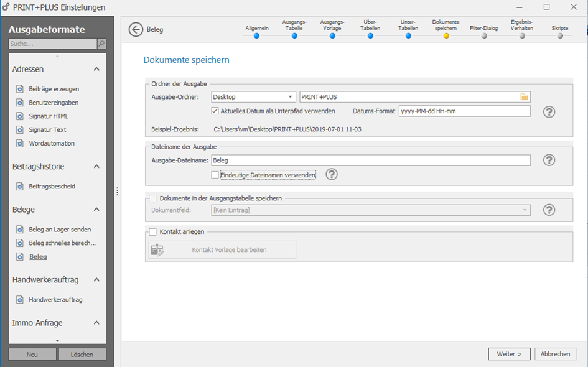Open help icon beside Eindeutige Dateinamen verwenden

[x=332, y=174]
